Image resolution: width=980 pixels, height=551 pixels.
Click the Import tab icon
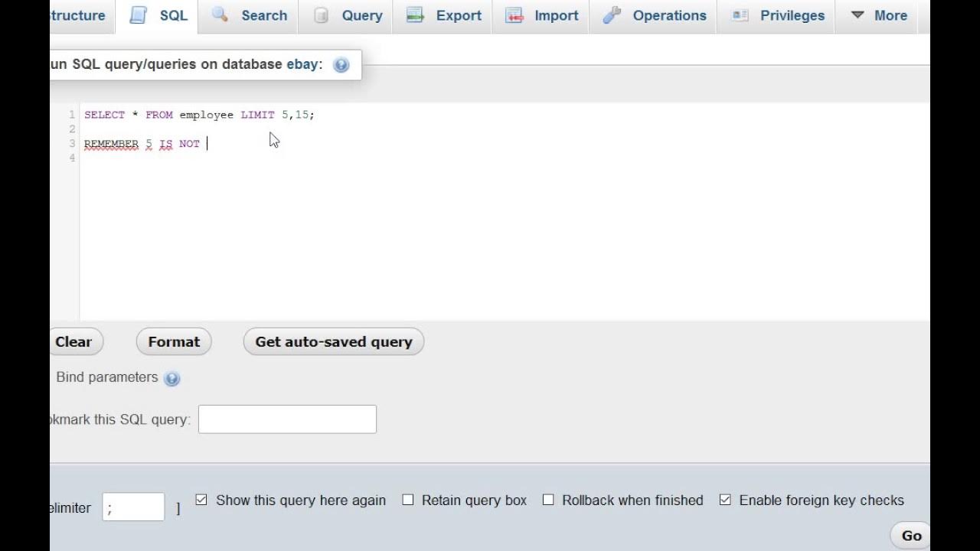(x=514, y=15)
